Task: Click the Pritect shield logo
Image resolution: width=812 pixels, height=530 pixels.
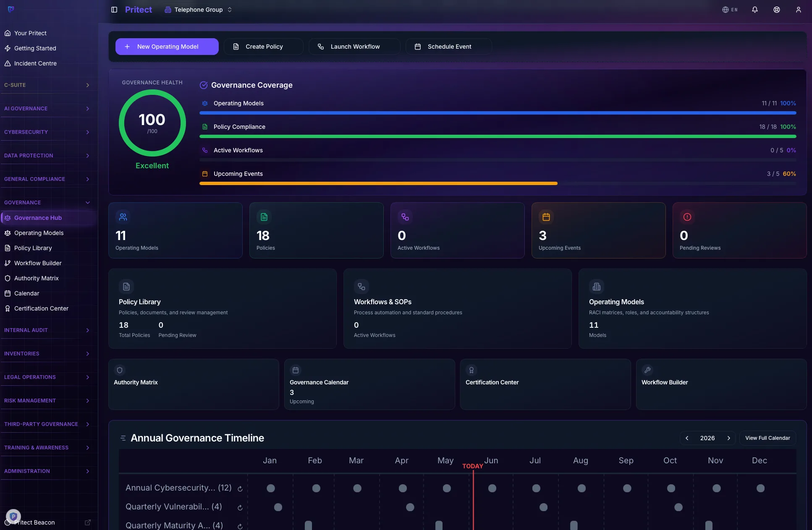Action: pos(11,9)
